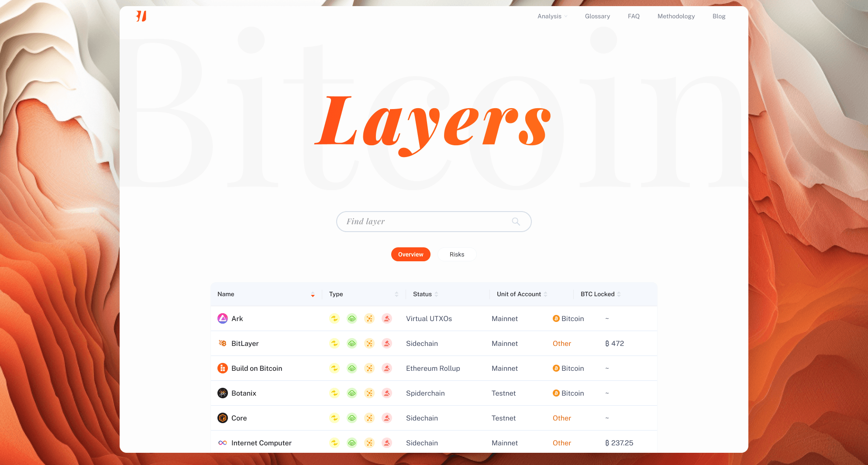Click BitLayer's yellow arrows risk icon
Viewport: 868px width, 465px height.
334,343
